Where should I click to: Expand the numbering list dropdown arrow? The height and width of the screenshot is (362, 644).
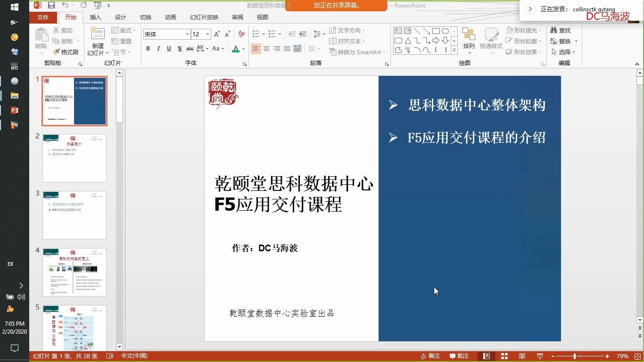(x=280, y=34)
